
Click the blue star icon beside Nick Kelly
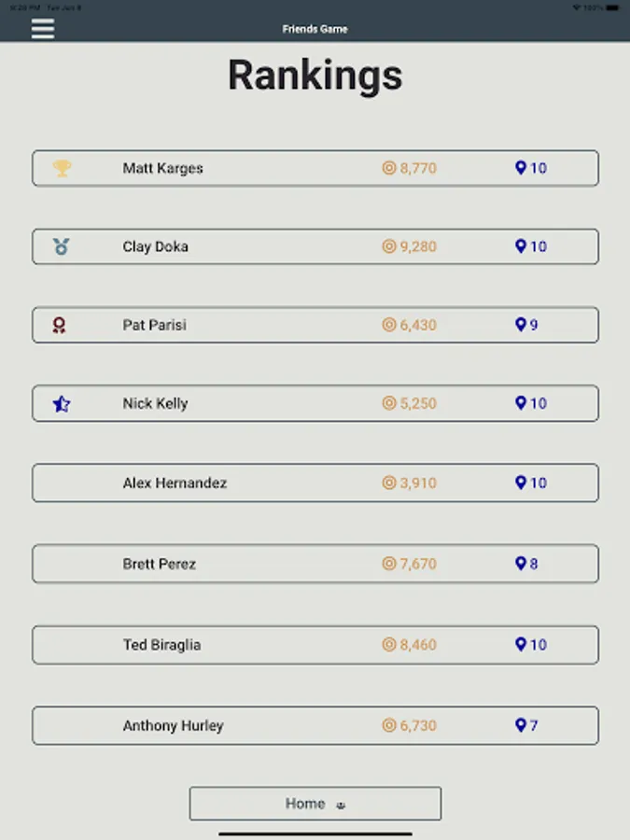tap(62, 404)
